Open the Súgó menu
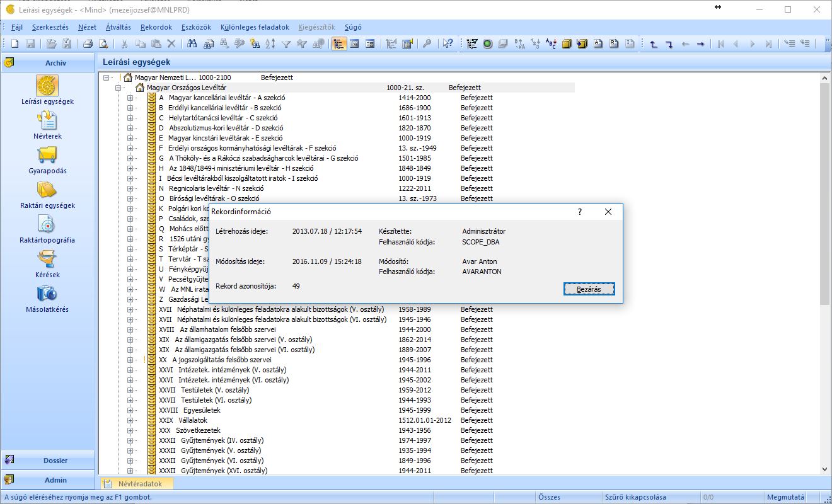 [353, 27]
